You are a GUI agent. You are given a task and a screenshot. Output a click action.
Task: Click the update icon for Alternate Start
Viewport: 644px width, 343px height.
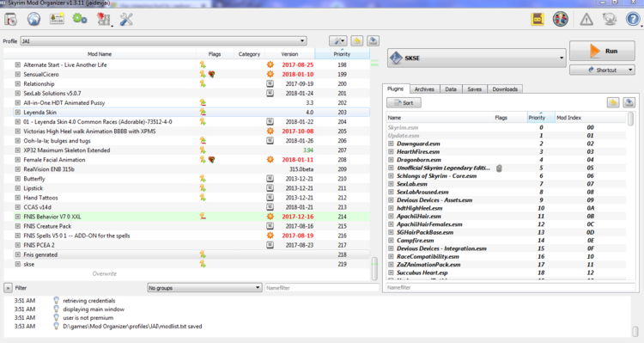coord(270,64)
